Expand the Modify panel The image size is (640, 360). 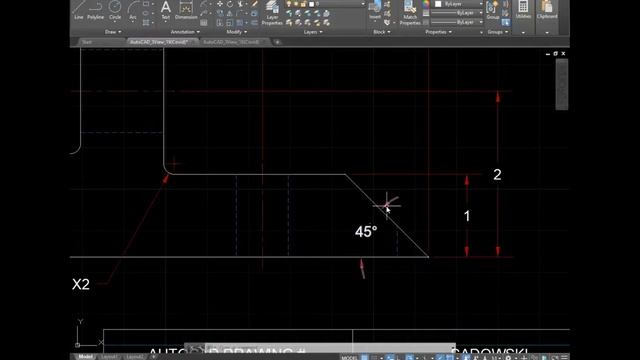tap(236, 32)
